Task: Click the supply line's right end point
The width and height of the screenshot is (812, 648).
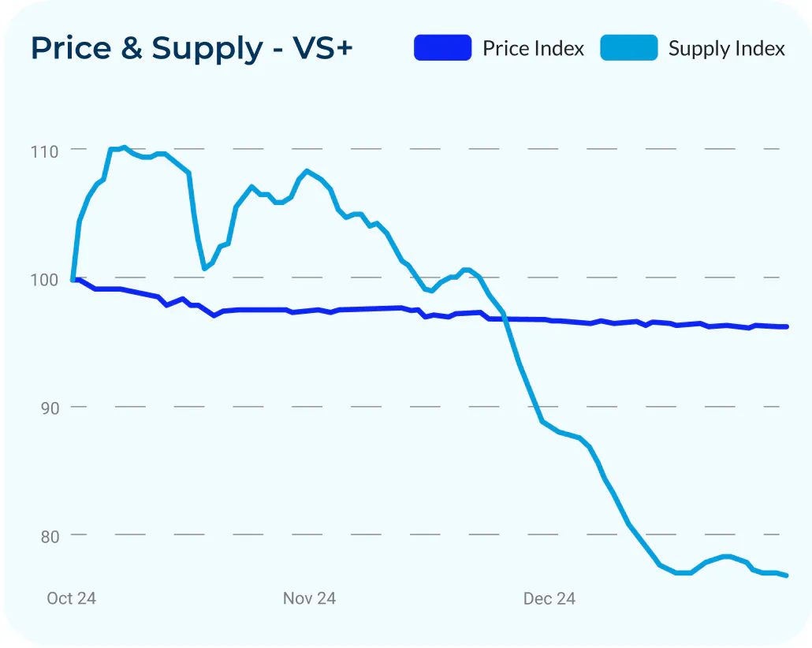Action: (x=786, y=575)
